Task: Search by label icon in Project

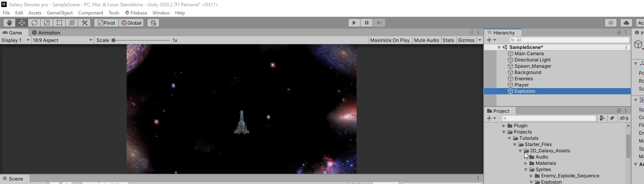Action: click(x=612, y=118)
